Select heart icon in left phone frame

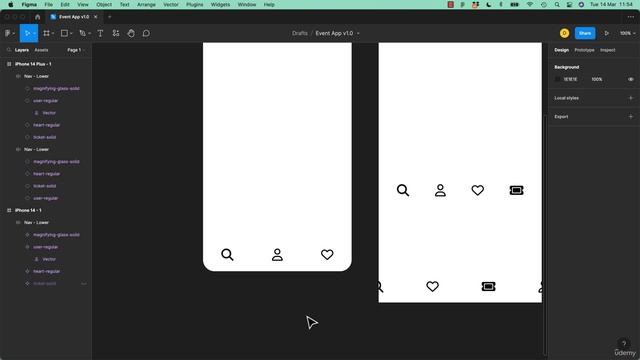pos(327,255)
